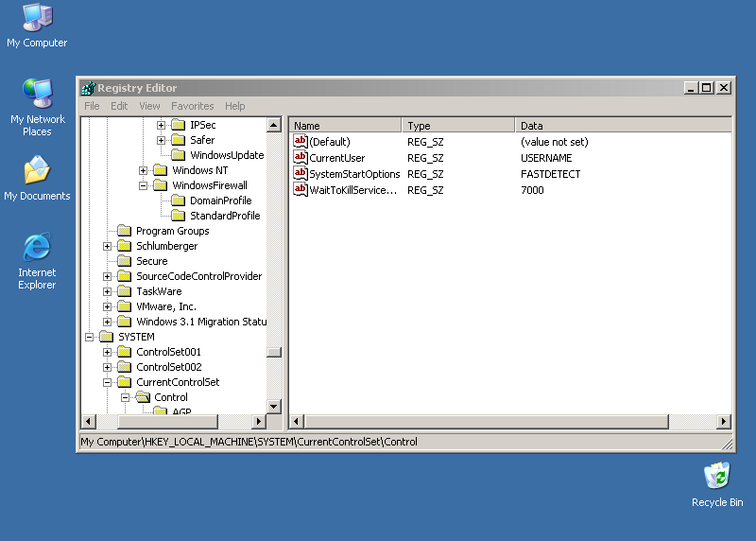Collapse the WindowsFirewall key
Viewport: 756px width, 541px height.
[x=144, y=185]
